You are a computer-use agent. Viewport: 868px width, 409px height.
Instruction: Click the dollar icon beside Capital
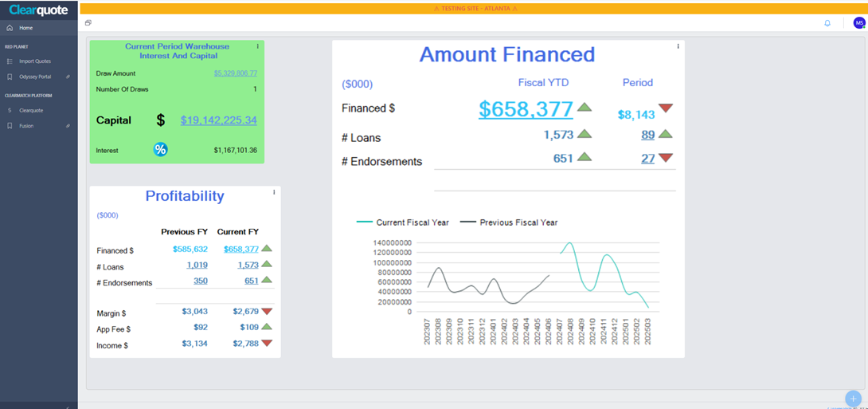tap(160, 120)
